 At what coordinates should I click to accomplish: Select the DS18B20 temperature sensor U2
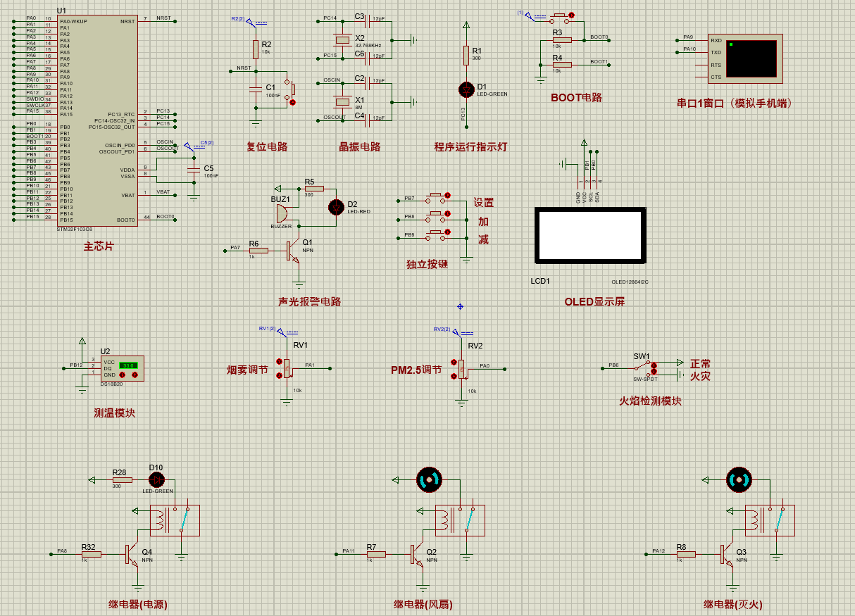click(123, 369)
